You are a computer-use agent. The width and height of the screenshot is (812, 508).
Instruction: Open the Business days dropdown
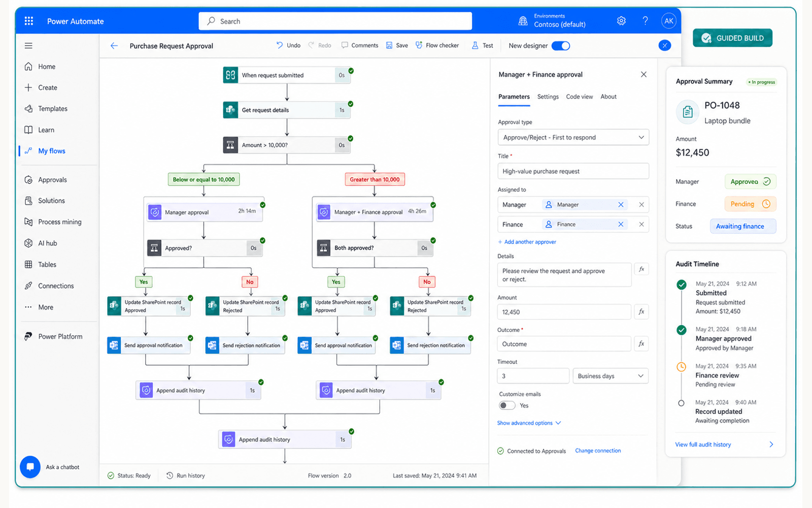pyautogui.click(x=611, y=376)
